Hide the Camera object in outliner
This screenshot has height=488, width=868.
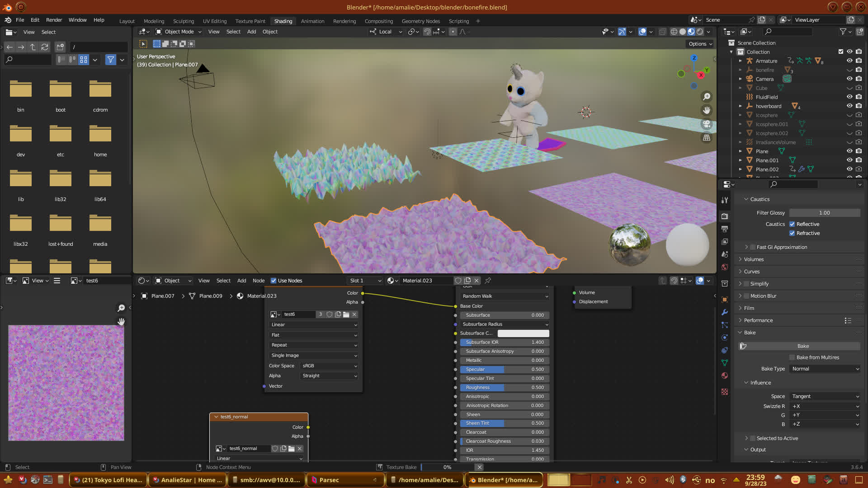[x=849, y=79]
